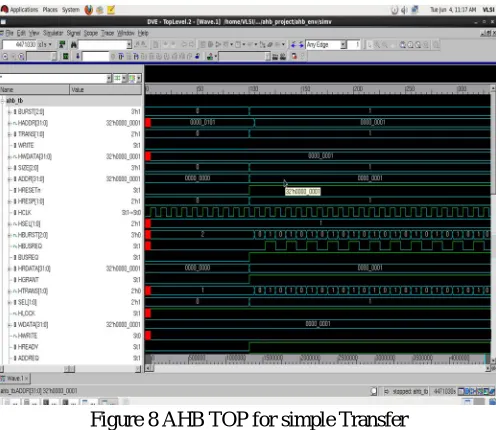Open the Applications menu in the top panel
Screen dimensions: 496x430
pos(24,9)
